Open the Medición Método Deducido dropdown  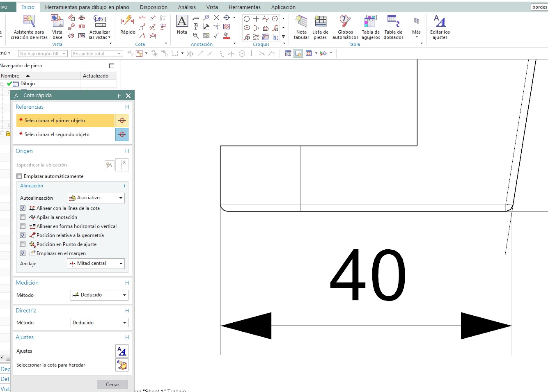tap(99, 295)
